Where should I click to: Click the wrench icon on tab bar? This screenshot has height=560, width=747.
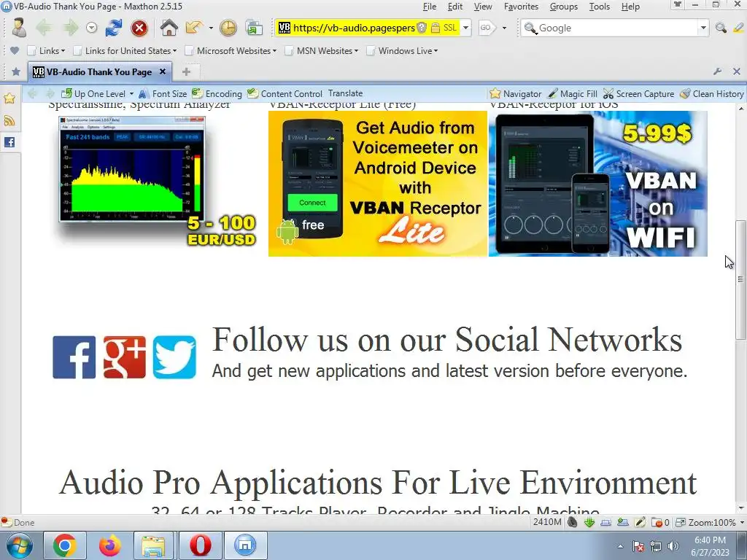pos(717,71)
